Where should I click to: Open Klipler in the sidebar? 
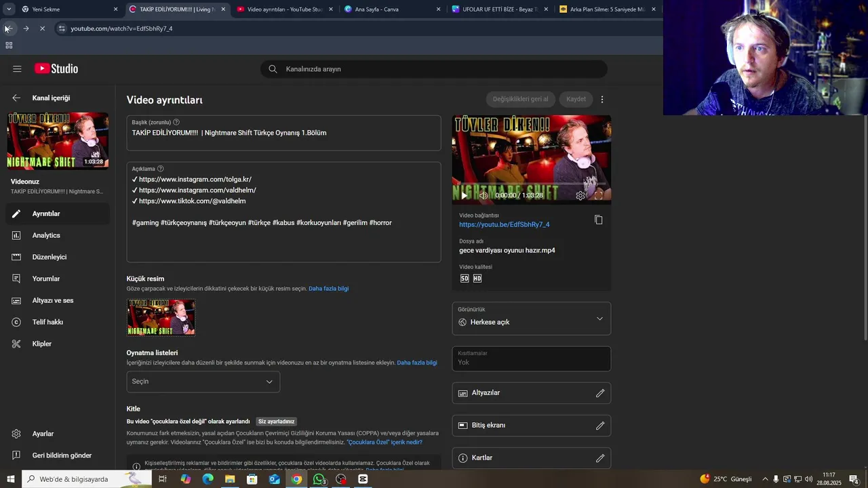(58, 344)
